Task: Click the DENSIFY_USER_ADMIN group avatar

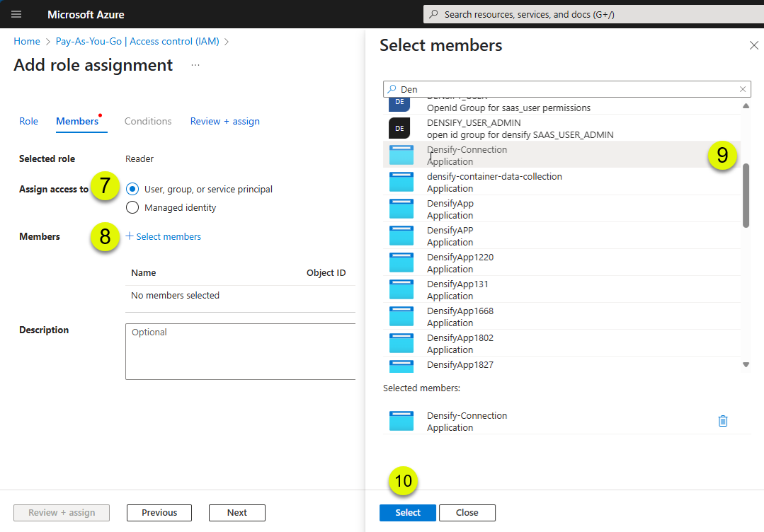Action: (399, 129)
